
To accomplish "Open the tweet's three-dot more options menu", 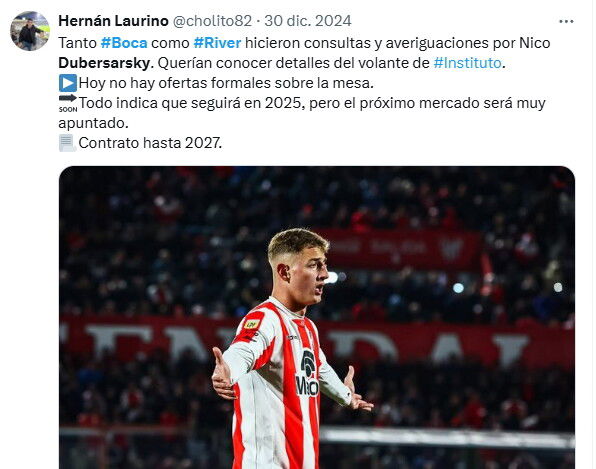I will (x=566, y=21).
